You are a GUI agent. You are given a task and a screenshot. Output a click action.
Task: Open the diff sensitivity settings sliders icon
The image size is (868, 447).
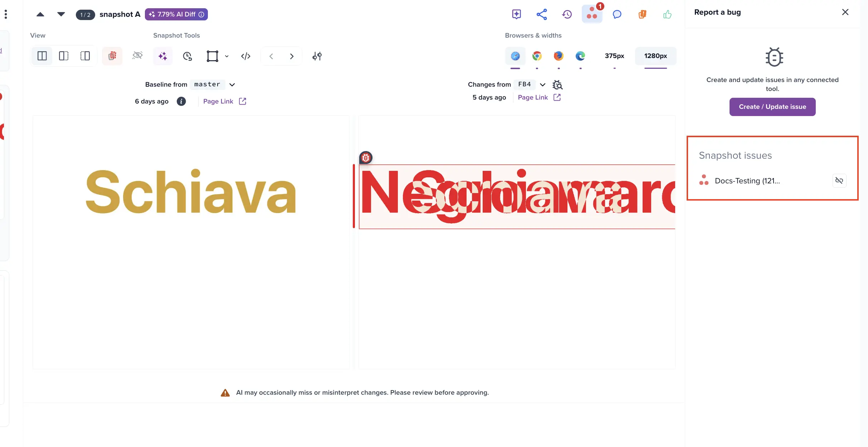(x=317, y=56)
